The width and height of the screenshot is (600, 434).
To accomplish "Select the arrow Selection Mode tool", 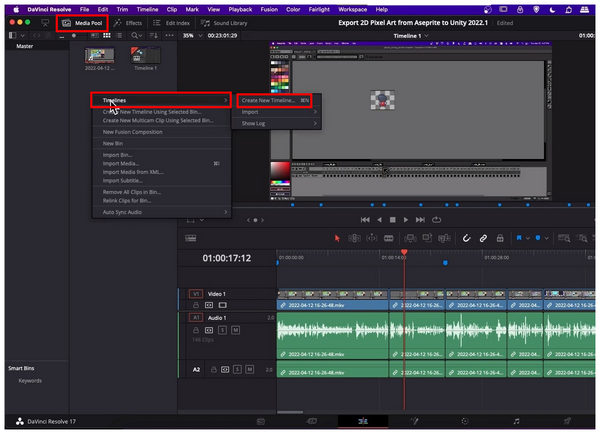I will pyautogui.click(x=337, y=238).
